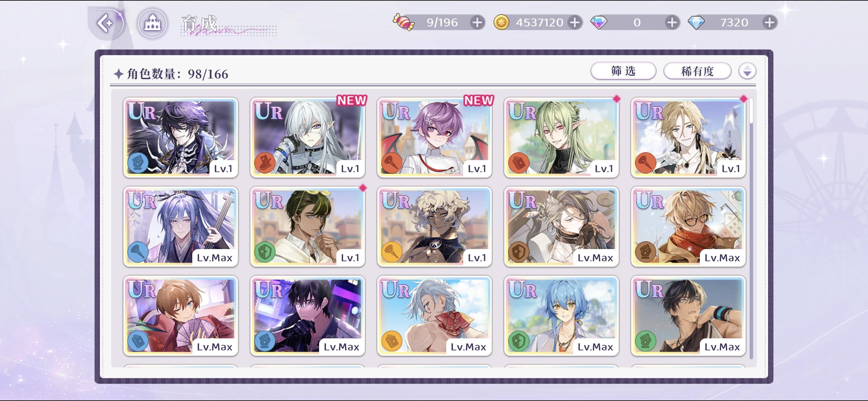Viewport: 868px width, 401px height.
Task: Select dark curly blonde-haired UR card
Action: click(434, 227)
